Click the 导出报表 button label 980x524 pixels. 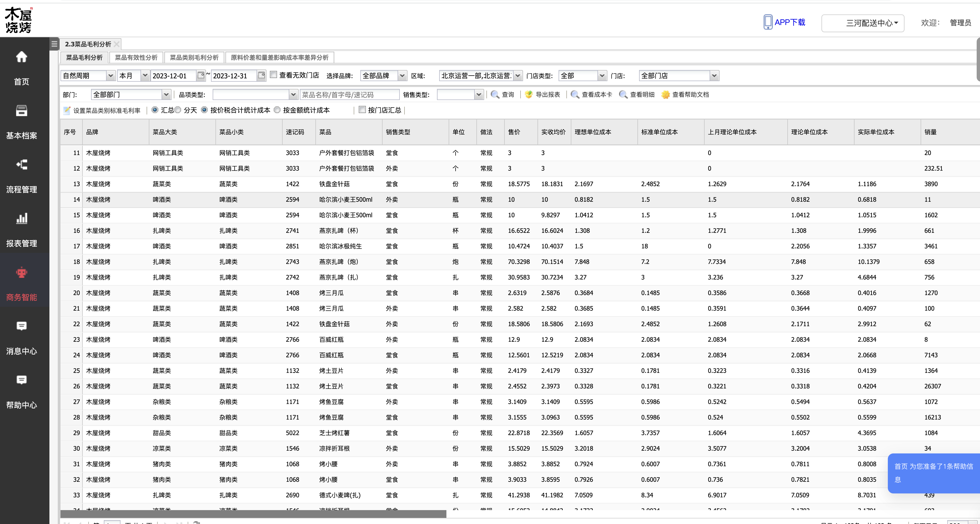pyautogui.click(x=548, y=94)
